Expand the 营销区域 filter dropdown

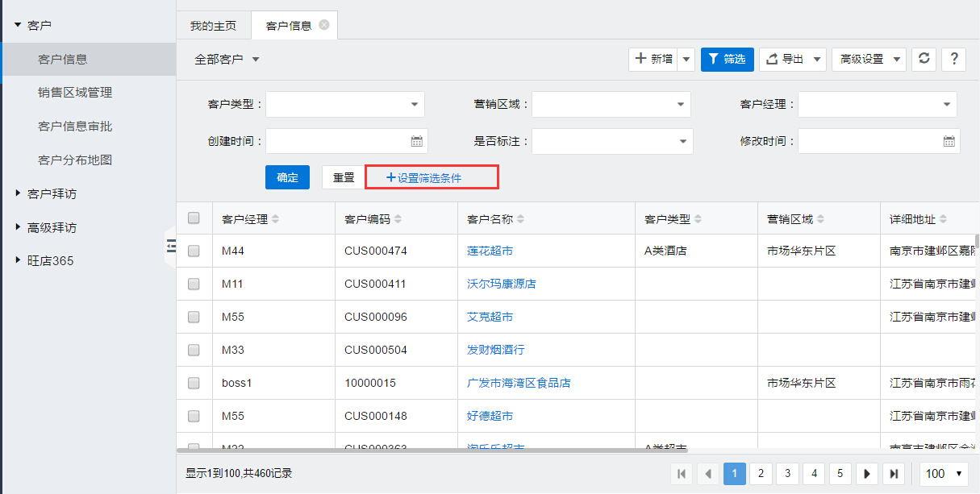click(x=611, y=104)
